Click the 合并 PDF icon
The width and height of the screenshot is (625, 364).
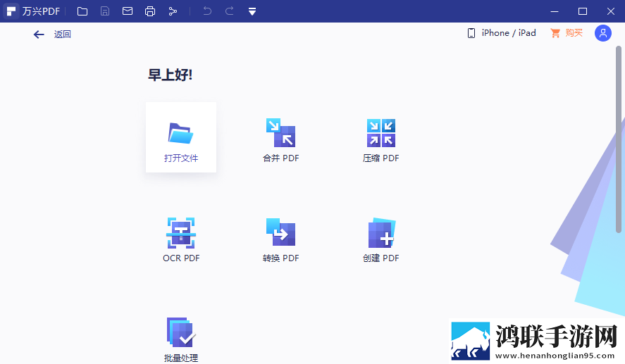280,132
